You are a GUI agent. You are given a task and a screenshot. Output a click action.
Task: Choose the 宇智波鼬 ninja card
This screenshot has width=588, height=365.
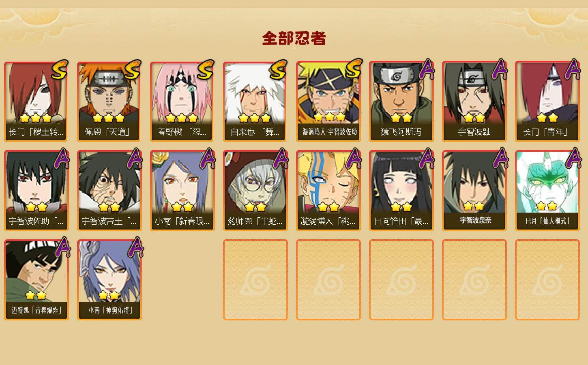(x=474, y=101)
